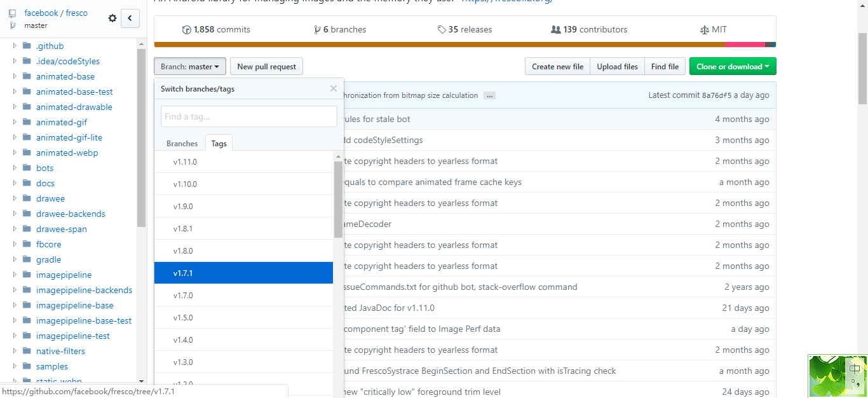Open the 6 branches link

coord(339,29)
